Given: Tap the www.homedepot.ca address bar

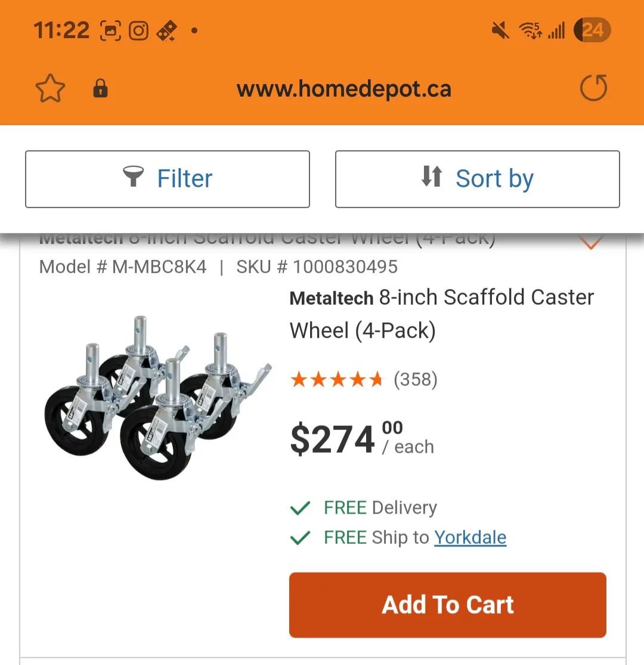Looking at the screenshot, I should pyautogui.click(x=344, y=89).
